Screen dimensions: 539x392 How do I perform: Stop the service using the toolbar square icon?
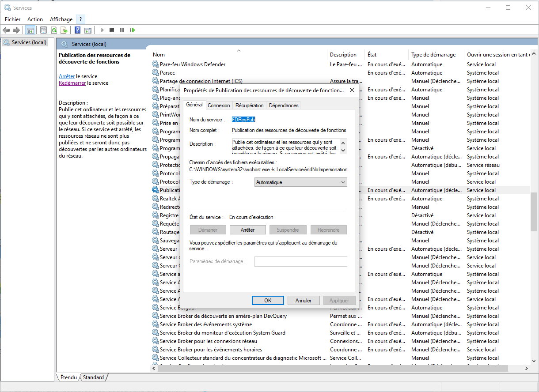click(x=112, y=30)
